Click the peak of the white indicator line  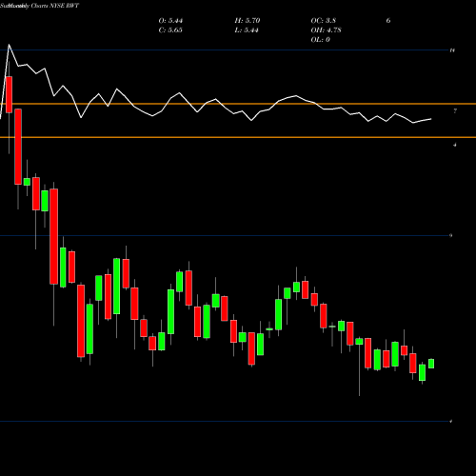tap(9, 45)
